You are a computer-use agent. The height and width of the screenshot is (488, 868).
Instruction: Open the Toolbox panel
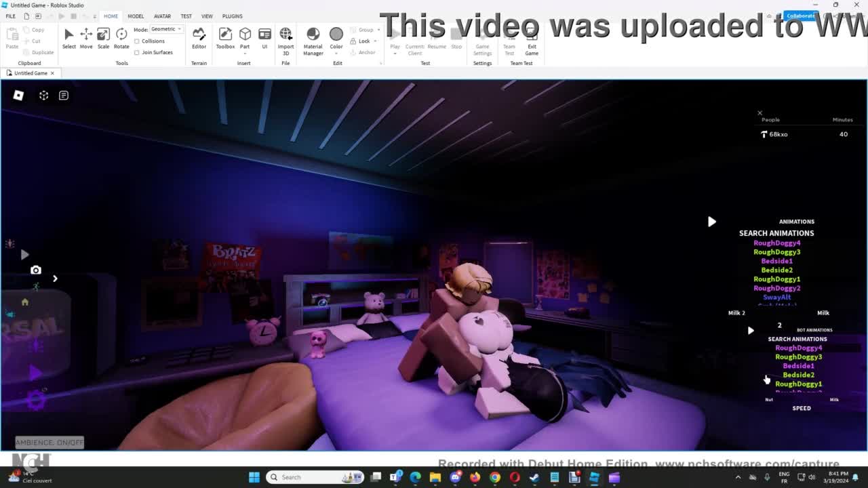coord(225,38)
